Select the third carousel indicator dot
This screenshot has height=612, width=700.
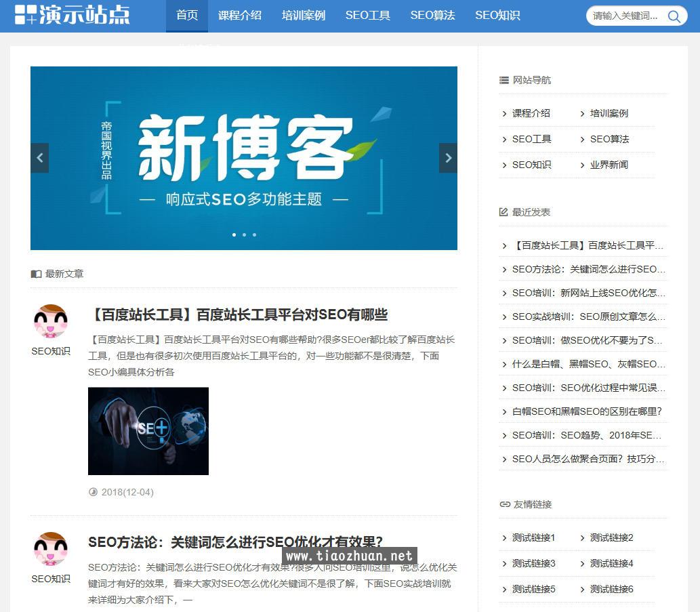click(x=254, y=234)
